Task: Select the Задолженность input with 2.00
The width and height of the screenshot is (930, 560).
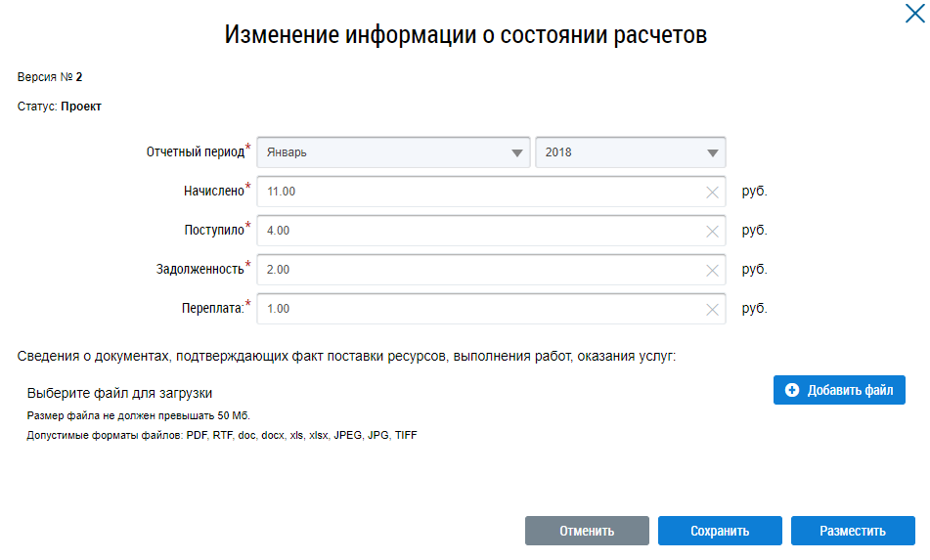Action: point(479,270)
